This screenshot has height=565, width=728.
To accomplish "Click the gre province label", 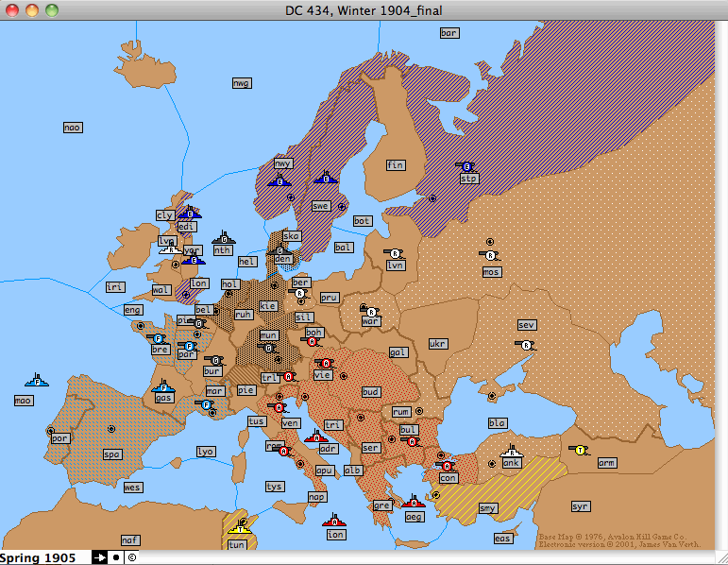I will (x=382, y=505).
